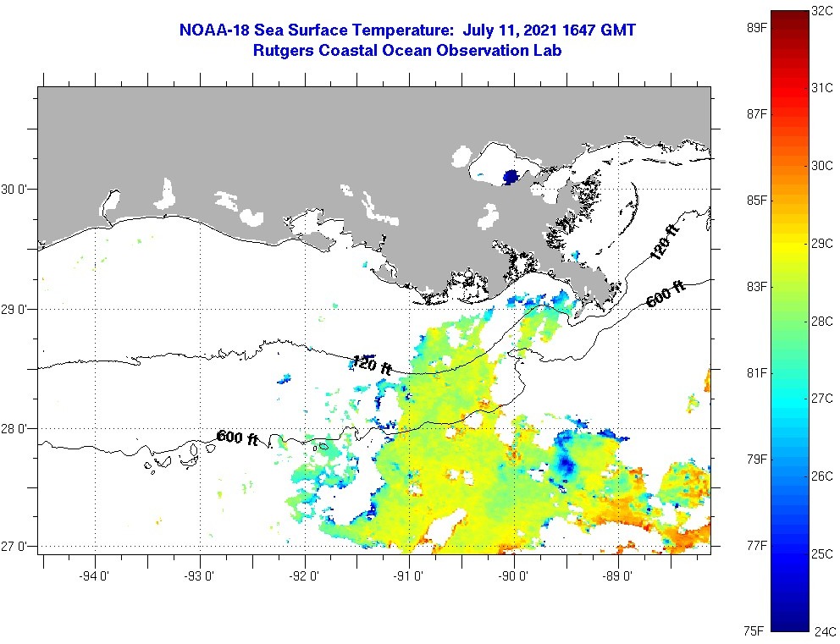Click the 85F Fahrenheit scale label

(x=757, y=201)
